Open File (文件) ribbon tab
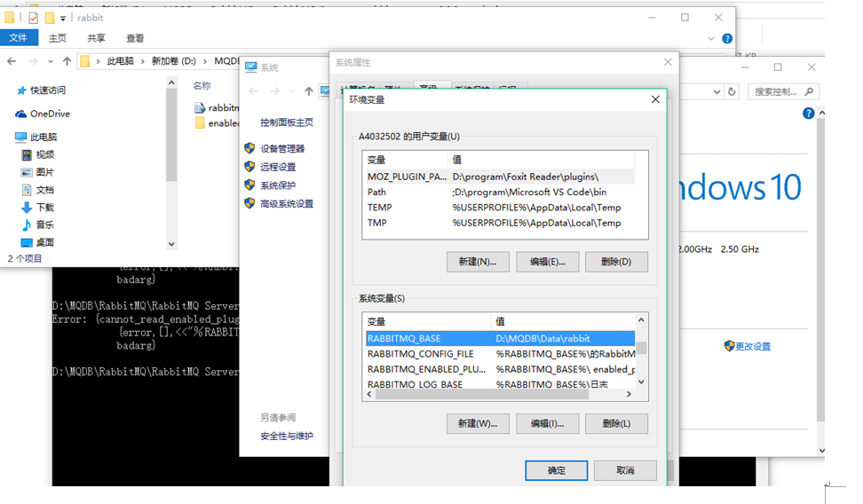This screenshot has height=504, width=863. 18,37
